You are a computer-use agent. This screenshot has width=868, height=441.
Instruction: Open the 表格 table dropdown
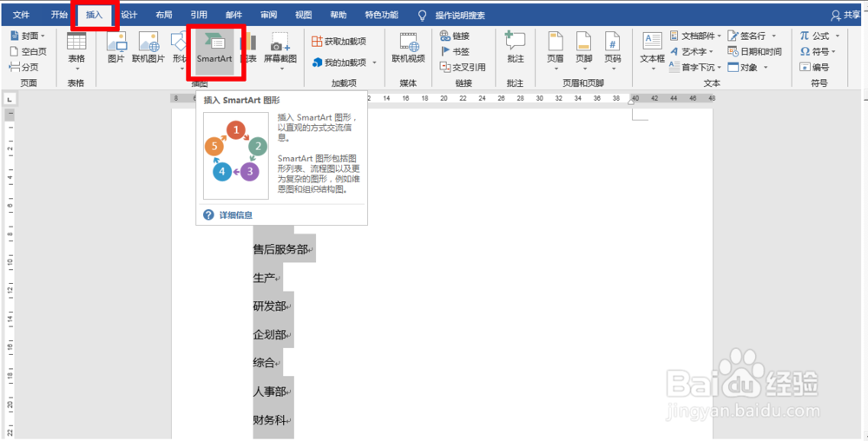76,52
